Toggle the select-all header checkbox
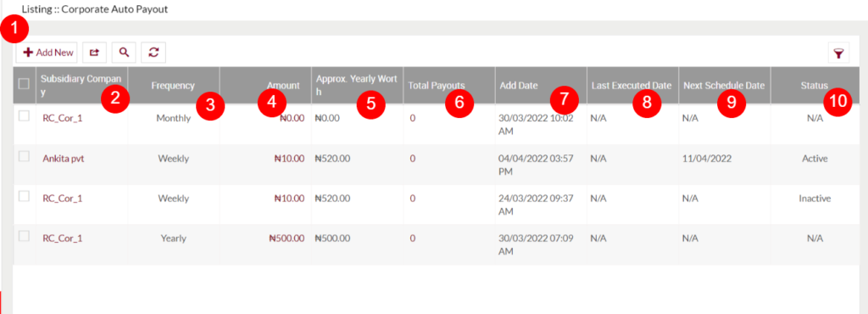This screenshot has height=314, width=868. tap(24, 84)
